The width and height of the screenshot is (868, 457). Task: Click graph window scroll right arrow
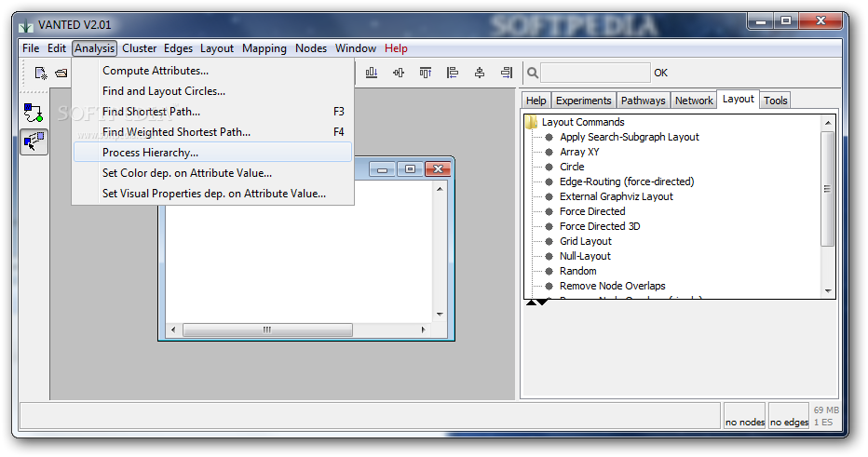click(424, 329)
